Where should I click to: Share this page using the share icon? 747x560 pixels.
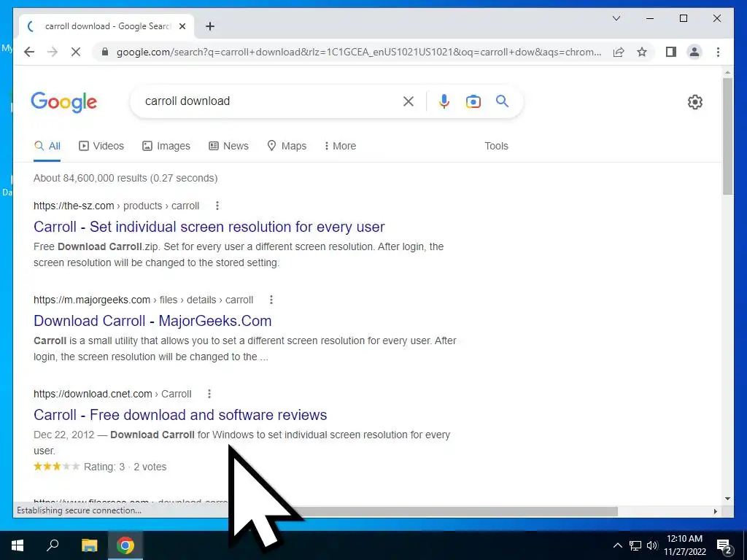619,52
